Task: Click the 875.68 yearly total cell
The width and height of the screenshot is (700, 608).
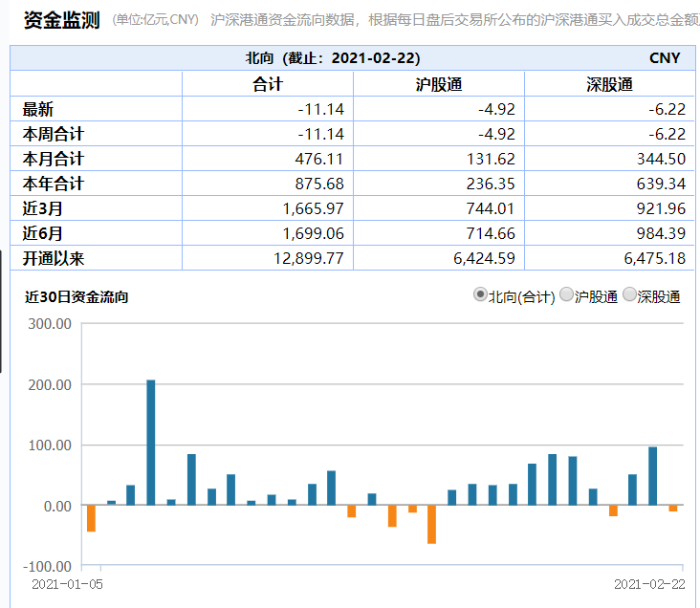Action: click(268, 184)
